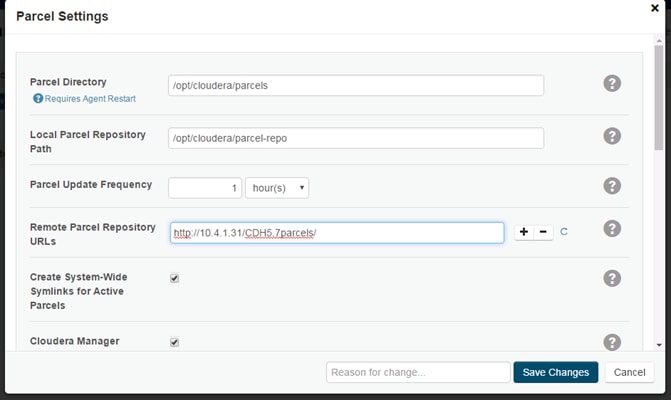Click the Parcel Update Frequency number field
Screen dimensions: 671x400
tap(205, 187)
